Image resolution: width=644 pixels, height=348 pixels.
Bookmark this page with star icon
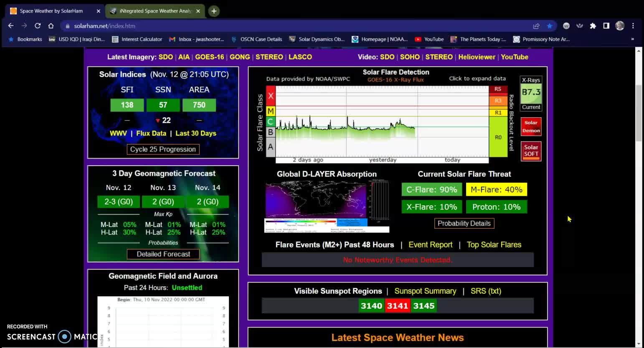point(550,26)
